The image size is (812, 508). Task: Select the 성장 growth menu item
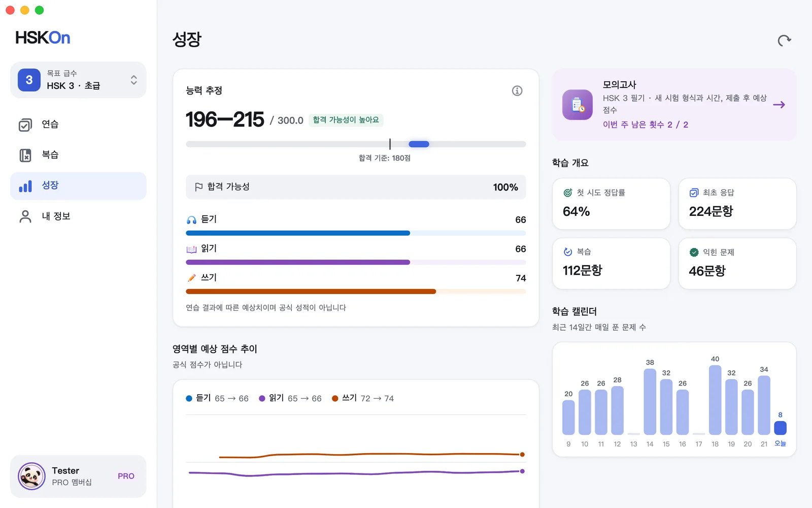[x=78, y=186]
